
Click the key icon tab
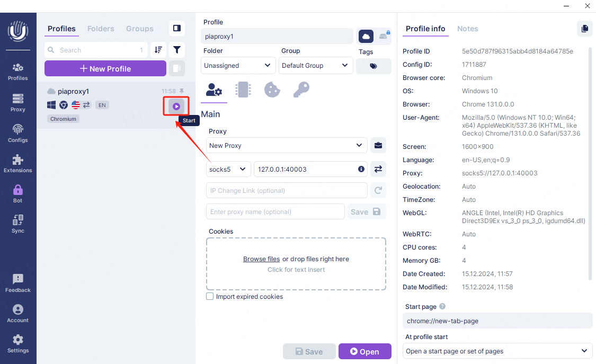click(x=301, y=90)
